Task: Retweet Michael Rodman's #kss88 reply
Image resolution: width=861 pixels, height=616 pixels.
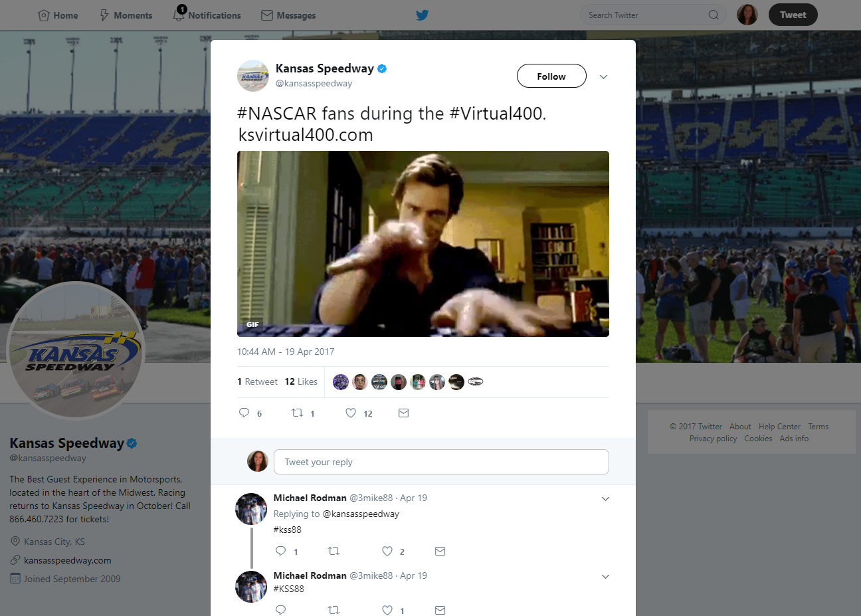Action: point(334,551)
